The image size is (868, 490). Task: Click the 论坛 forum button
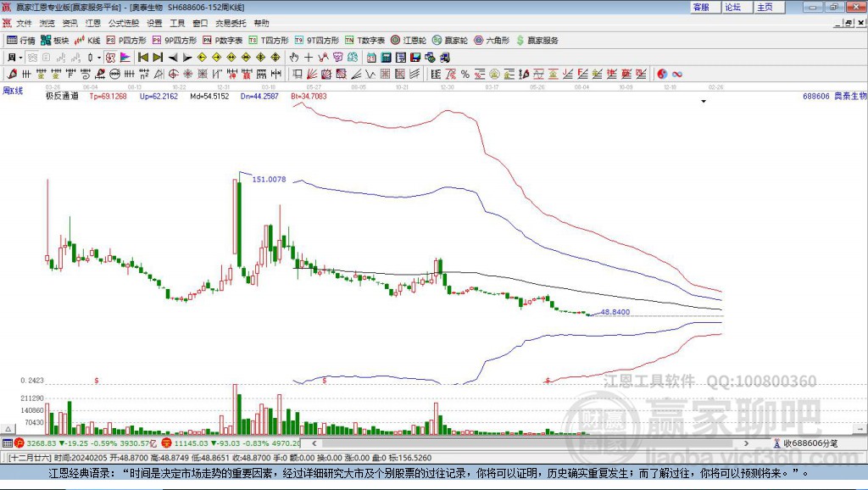737,7
